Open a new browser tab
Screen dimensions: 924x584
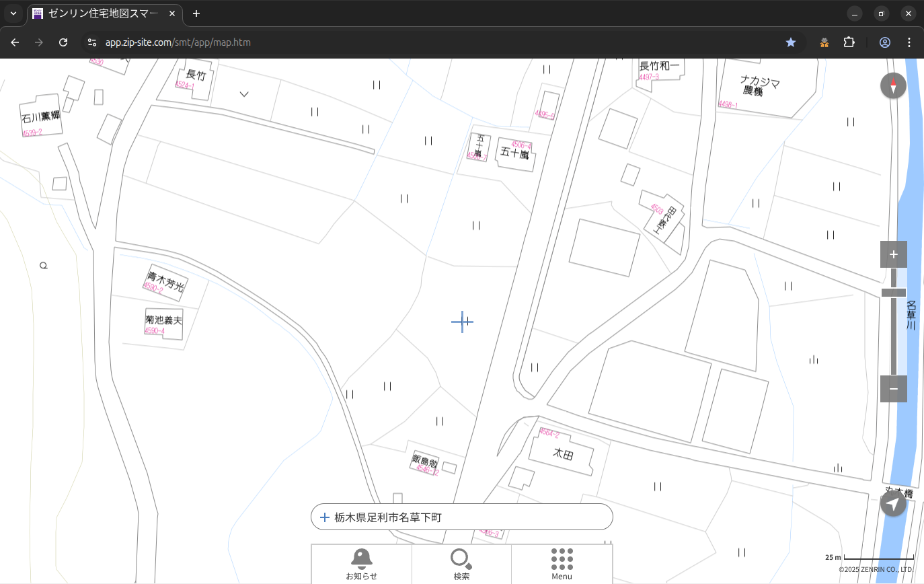(196, 13)
